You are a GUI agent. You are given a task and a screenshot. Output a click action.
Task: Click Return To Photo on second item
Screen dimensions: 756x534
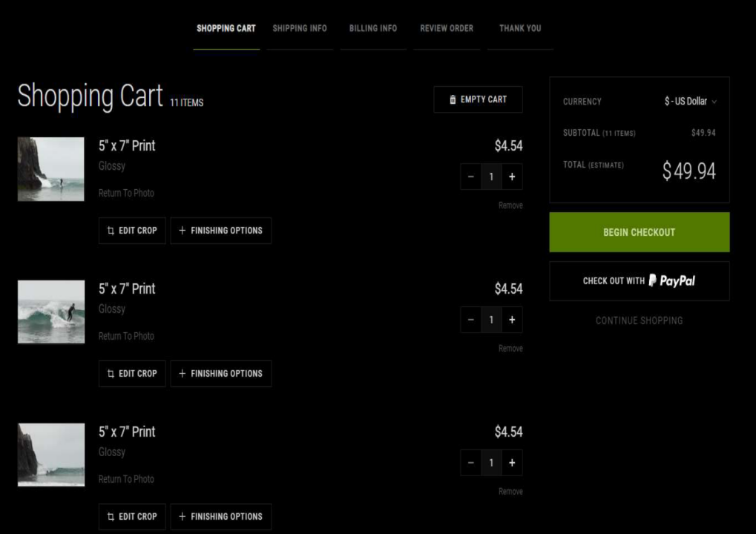click(x=126, y=336)
